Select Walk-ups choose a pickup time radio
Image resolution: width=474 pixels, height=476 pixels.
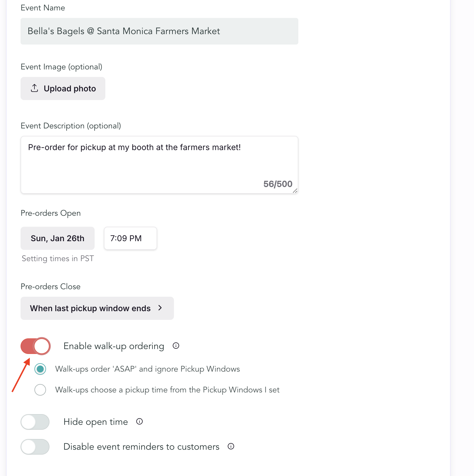point(40,390)
